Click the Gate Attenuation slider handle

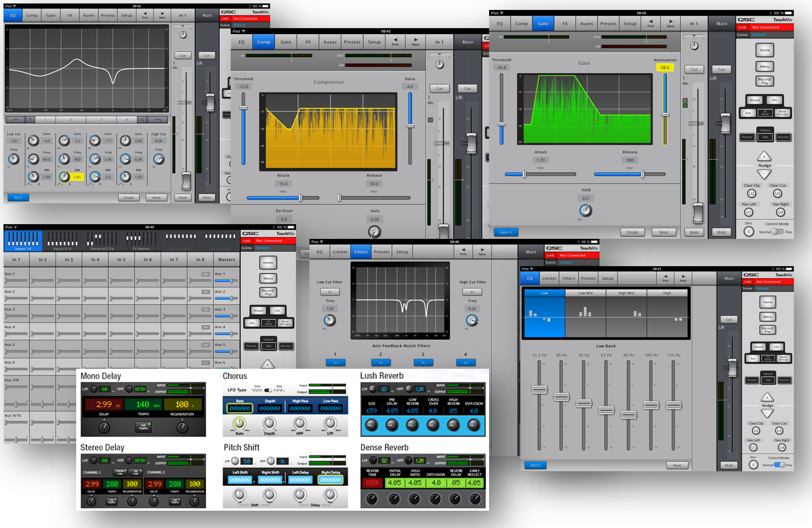tap(665, 115)
